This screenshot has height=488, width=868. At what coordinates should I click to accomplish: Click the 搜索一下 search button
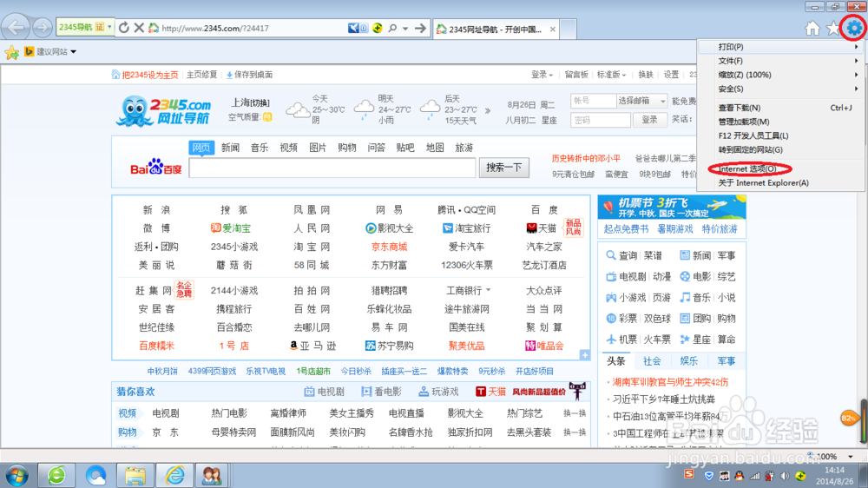click(503, 168)
